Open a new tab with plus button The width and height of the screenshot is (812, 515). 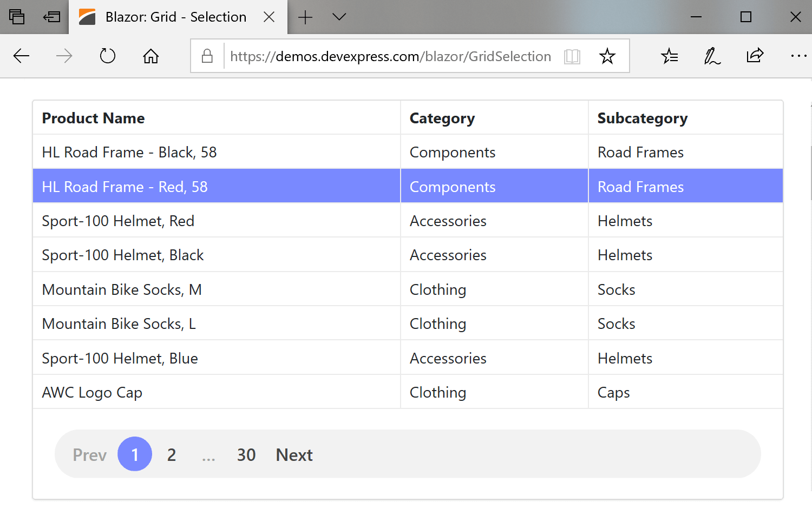[x=305, y=17]
